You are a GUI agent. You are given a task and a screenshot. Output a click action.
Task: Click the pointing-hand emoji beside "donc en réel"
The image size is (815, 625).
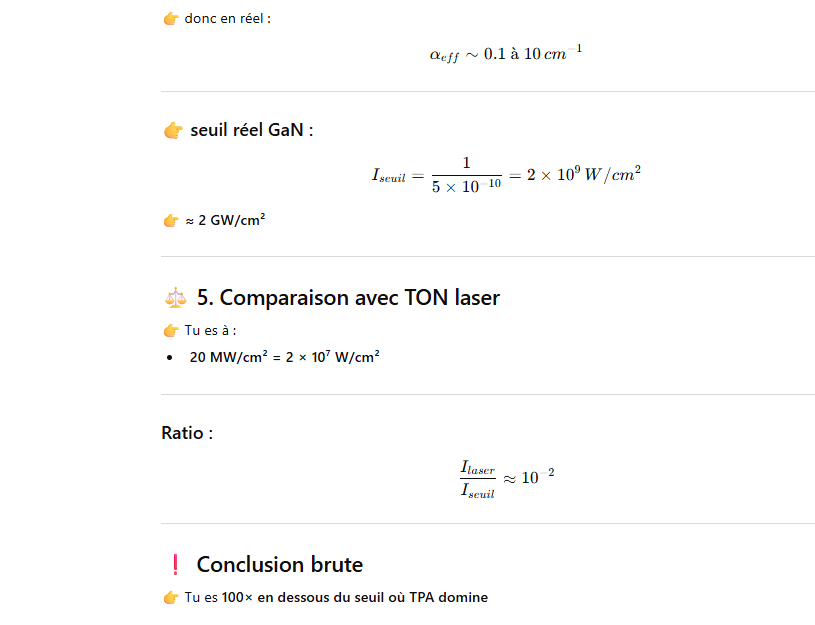pyautogui.click(x=171, y=19)
